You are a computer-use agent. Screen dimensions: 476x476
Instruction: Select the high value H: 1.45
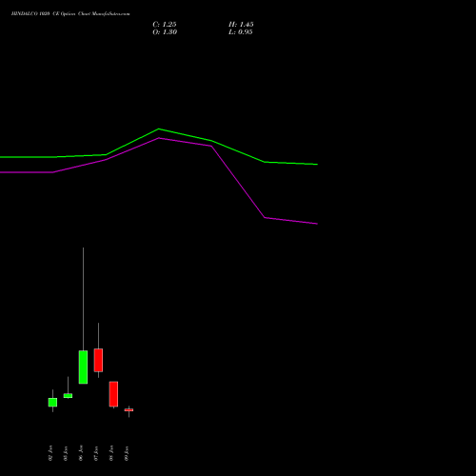pyautogui.click(x=241, y=25)
